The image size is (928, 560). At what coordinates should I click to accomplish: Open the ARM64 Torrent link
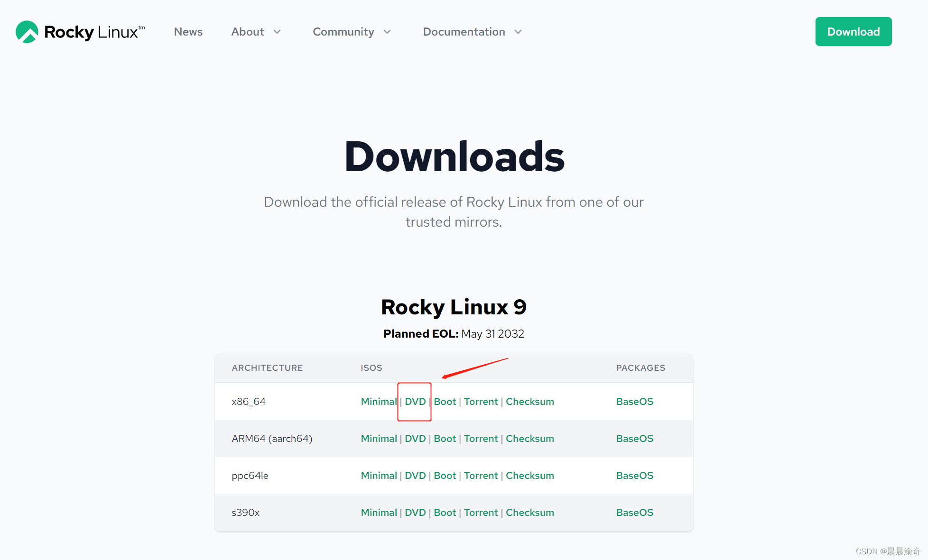(481, 439)
